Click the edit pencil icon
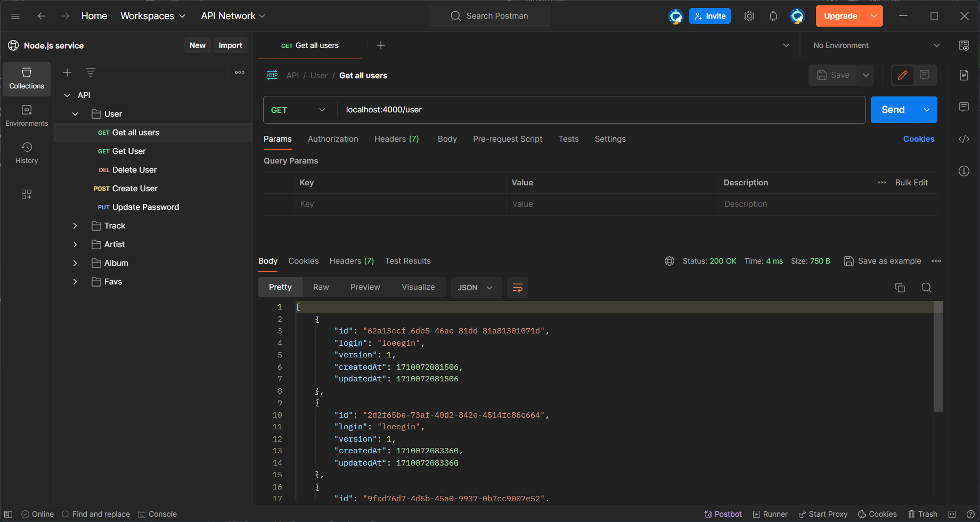This screenshot has width=980, height=522. click(903, 75)
